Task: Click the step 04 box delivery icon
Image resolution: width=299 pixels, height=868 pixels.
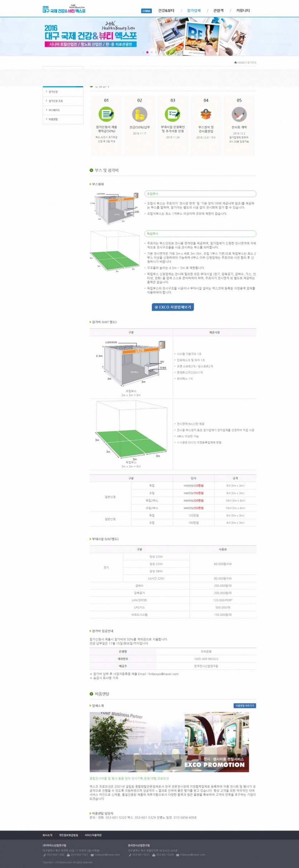Action: pyautogui.click(x=206, y=114)
